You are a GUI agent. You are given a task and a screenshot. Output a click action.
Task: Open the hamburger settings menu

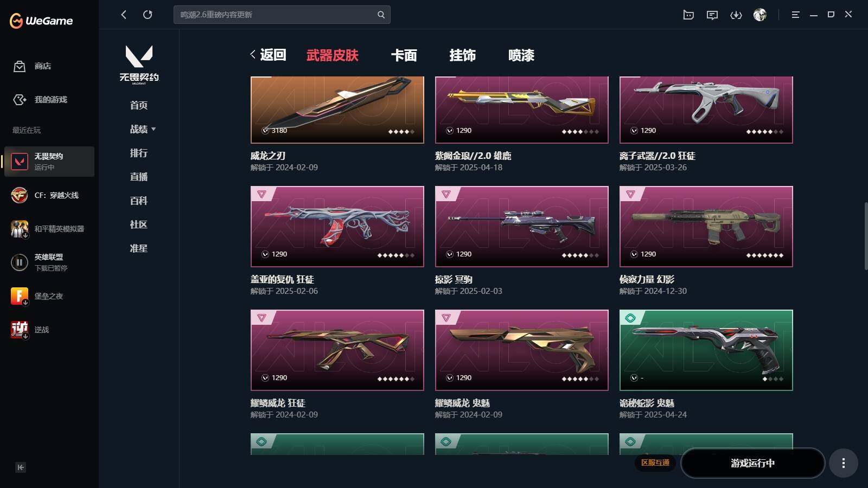(795, 15)
